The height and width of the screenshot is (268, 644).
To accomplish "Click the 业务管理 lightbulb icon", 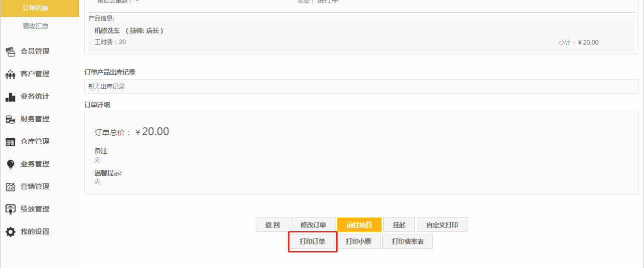I will [x=10, y=164].
